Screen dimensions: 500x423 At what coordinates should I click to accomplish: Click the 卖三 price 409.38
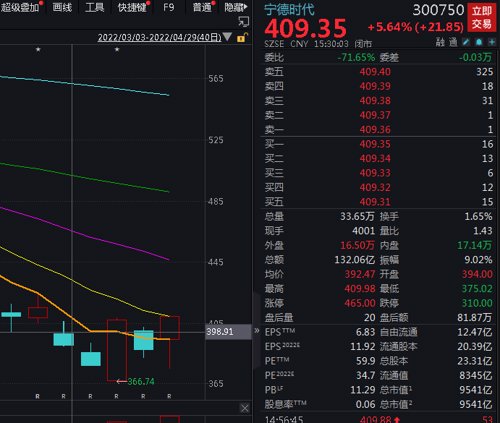375,100
